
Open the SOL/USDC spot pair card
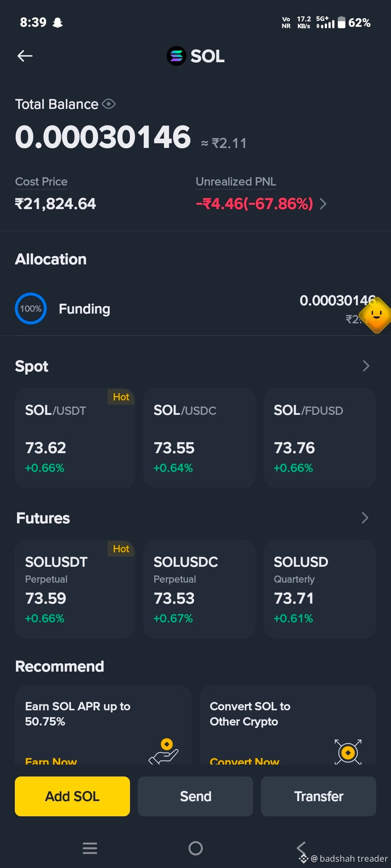click(x=199, y=438)
